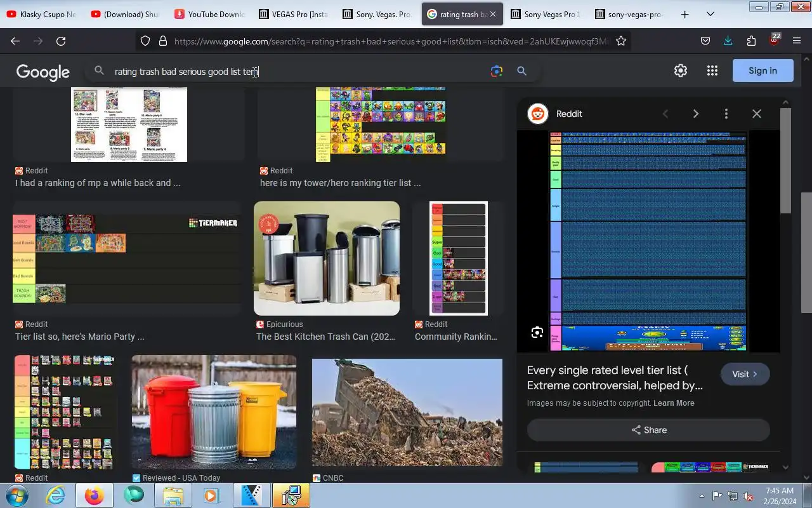Click the Reddit source name in preview header

point(569,114)
